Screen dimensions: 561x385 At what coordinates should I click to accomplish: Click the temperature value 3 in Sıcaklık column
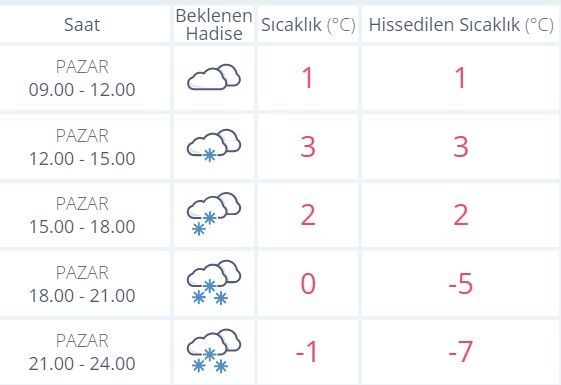point(308,147)
